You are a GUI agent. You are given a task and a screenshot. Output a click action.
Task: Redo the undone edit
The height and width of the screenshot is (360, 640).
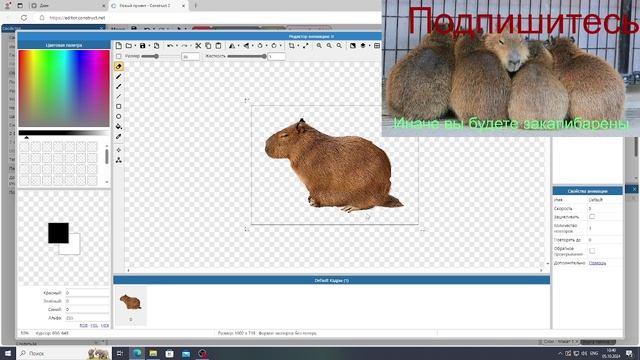pos(184,46)
